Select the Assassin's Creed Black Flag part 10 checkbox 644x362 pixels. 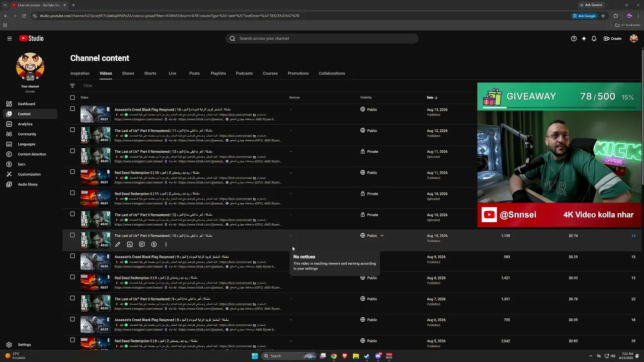(x=72, y=109)
